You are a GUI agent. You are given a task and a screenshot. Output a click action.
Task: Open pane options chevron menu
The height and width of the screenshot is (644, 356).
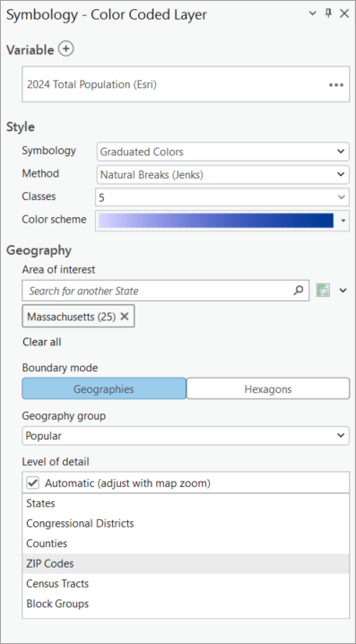[x=312, y=13]
